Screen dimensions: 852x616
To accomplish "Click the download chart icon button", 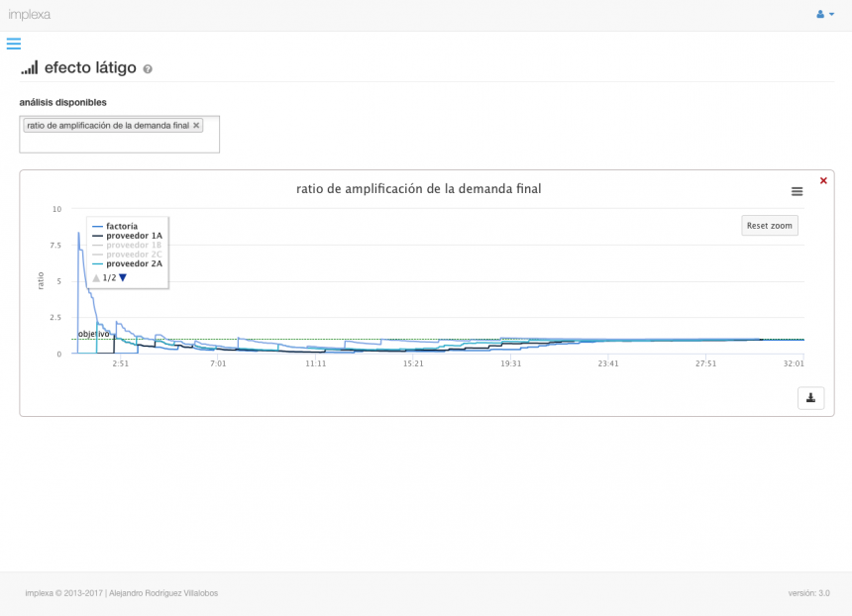I will click(810, 398).
